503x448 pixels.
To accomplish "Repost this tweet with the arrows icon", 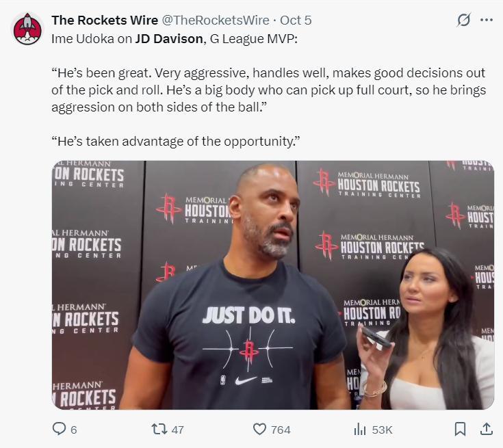I will click(159, 429).
